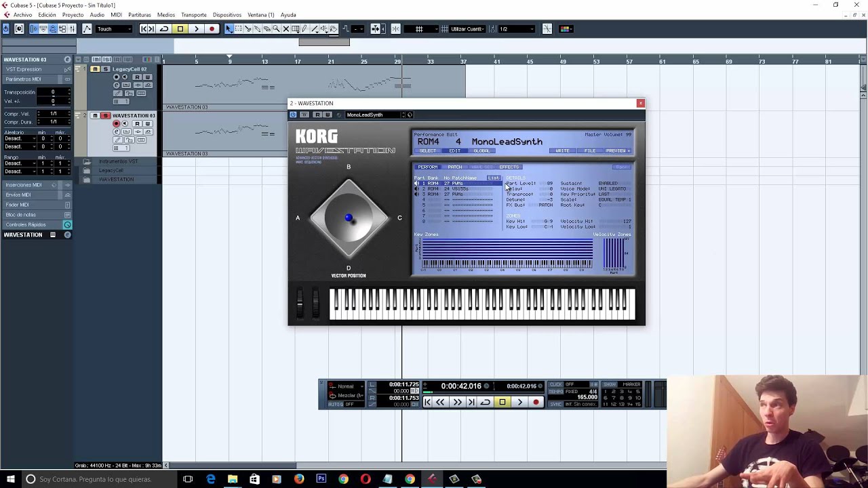Expand the Bloc de notas section
Screen dimensions: 868x488
(x=37, y=215)
